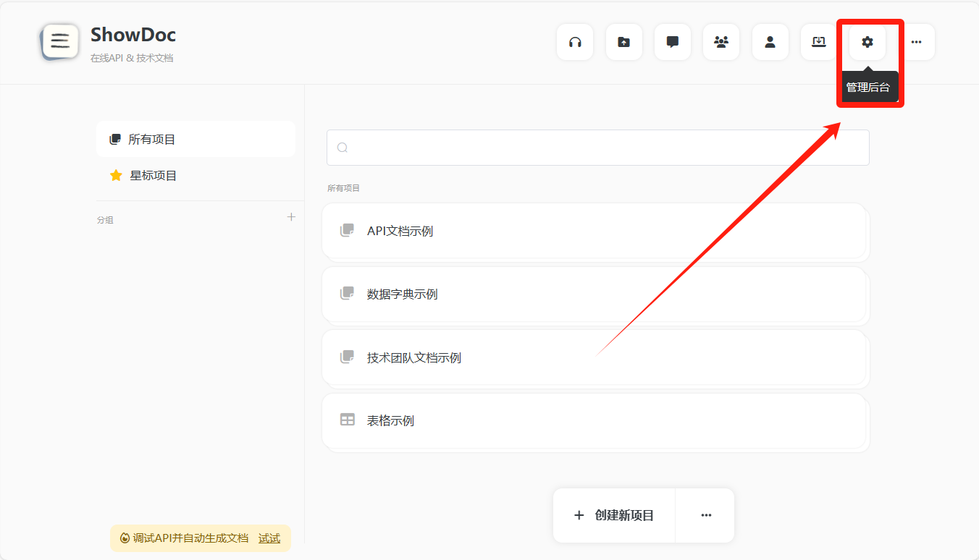Click the headphones support icon
Screen dimensions: 979x560
coord(575,42)
